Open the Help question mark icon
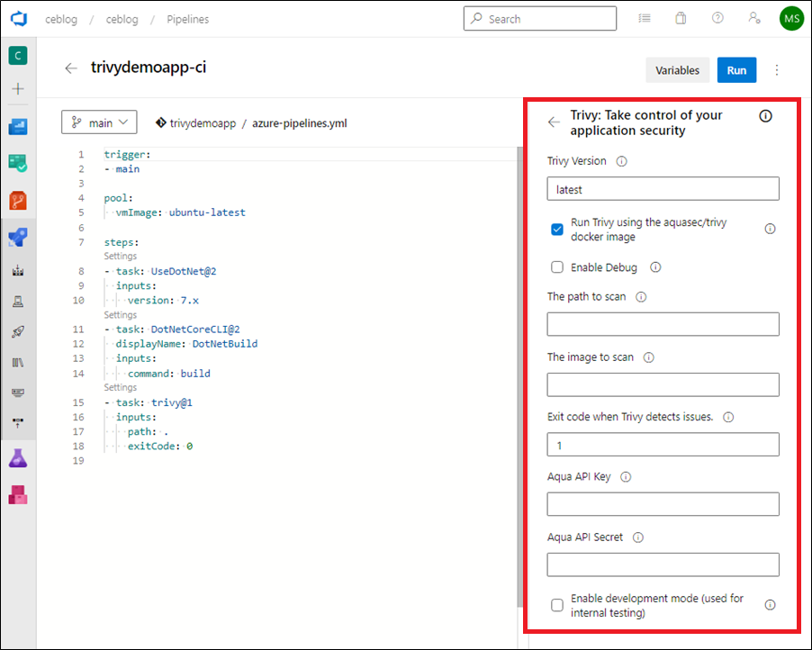Viewport: 812px width, 650px height. click(717, 18)
